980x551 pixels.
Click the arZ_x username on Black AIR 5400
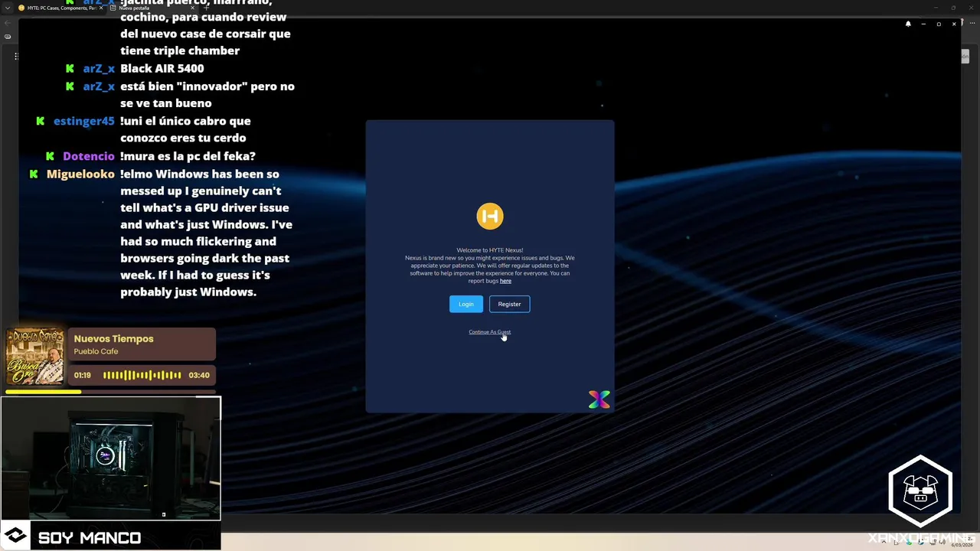[99, 68]
